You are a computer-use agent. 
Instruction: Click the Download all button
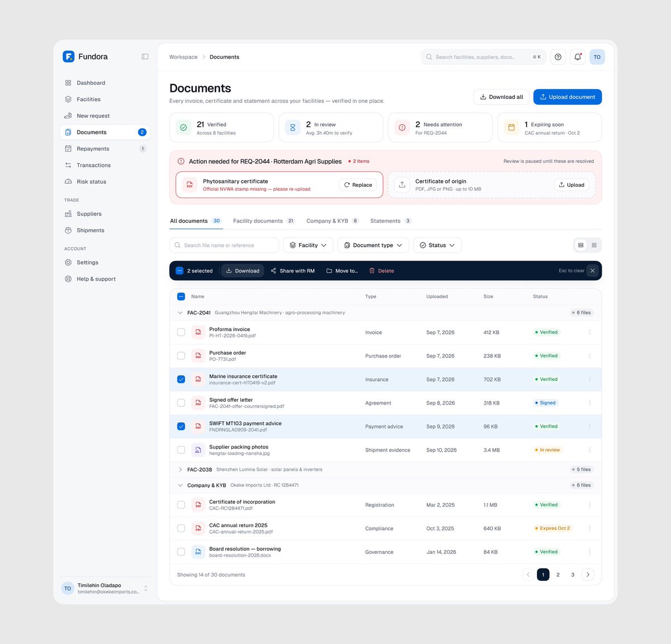click(502, 97)
